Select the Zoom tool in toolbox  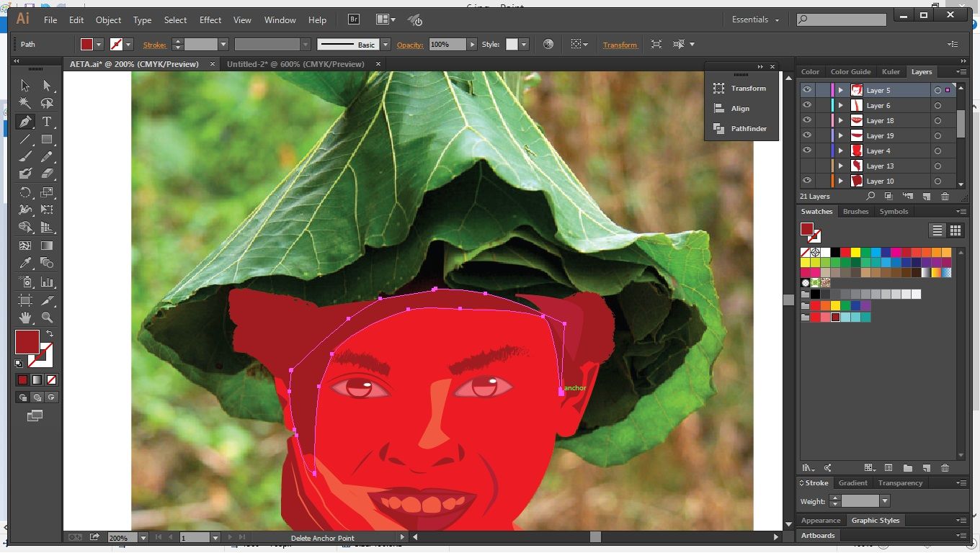(47, 317)
